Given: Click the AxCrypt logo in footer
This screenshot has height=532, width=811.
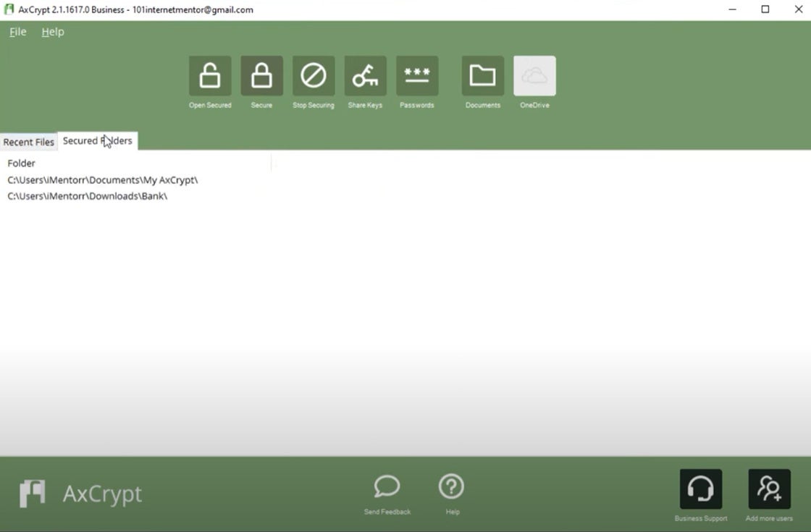Looking at the screenshot, I should 80,494.
